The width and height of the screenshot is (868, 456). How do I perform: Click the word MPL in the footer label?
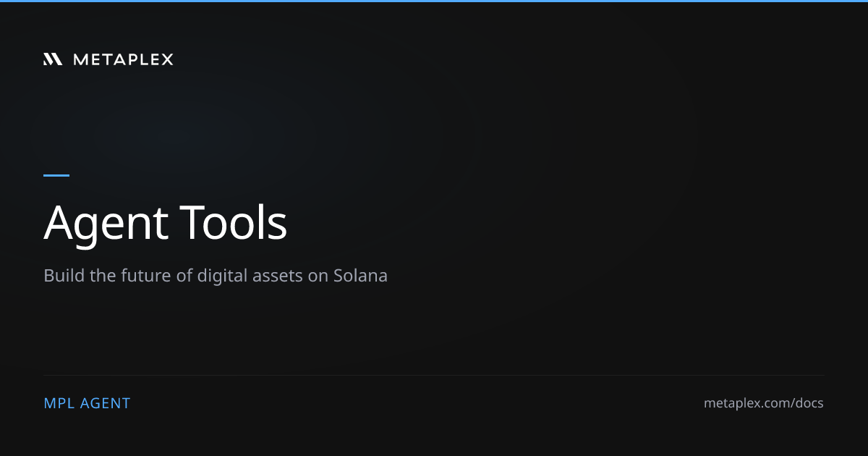pyautogui.click(x=59, y=403)
